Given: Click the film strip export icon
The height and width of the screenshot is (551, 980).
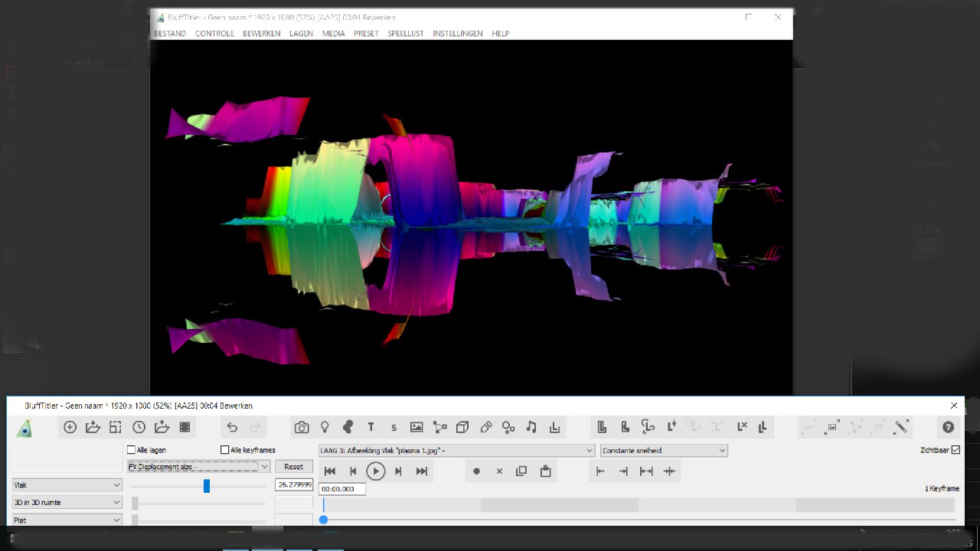Looking at the screenshot, I should point(185,428).
